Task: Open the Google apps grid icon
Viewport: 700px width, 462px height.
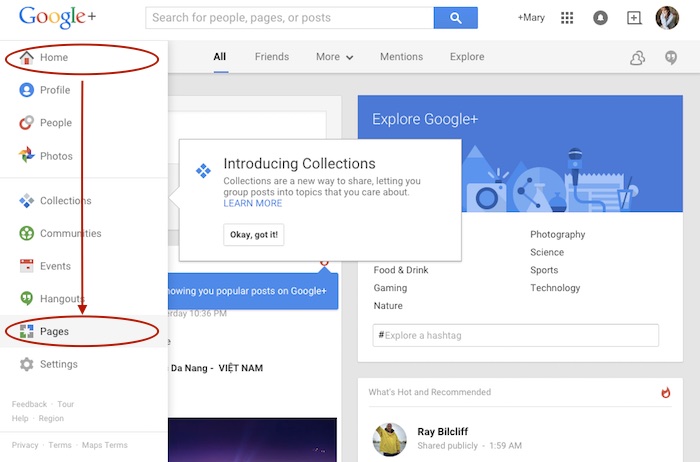Action: (x=567, y=18)
